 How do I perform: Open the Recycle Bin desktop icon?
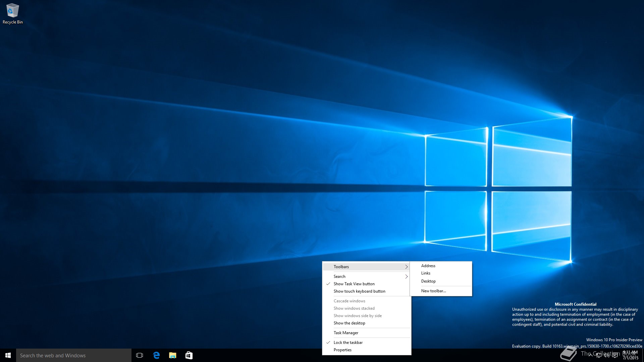click(x=12, y=14)
